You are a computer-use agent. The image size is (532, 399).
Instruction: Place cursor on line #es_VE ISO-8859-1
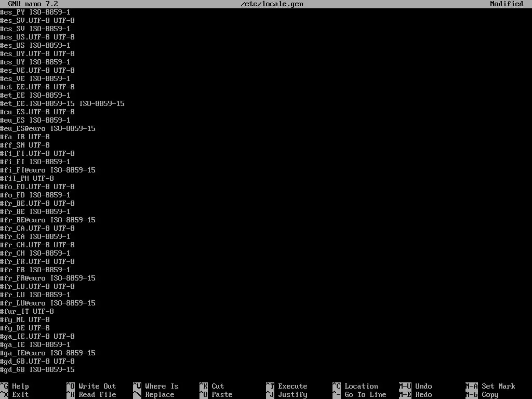pyautogui.click(x=35, y=79)
